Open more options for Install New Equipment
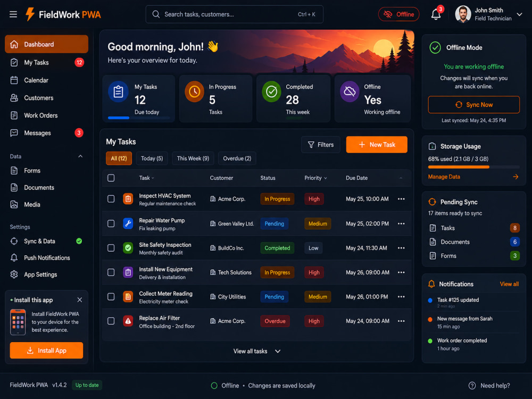The height and width of the screenshot is (399, 532). [401, 272]
